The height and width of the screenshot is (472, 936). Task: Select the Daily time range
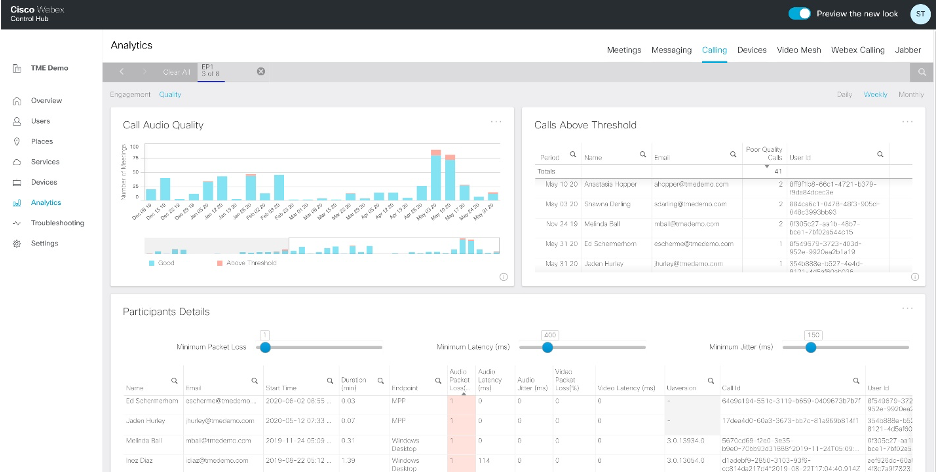pos(844,94)
